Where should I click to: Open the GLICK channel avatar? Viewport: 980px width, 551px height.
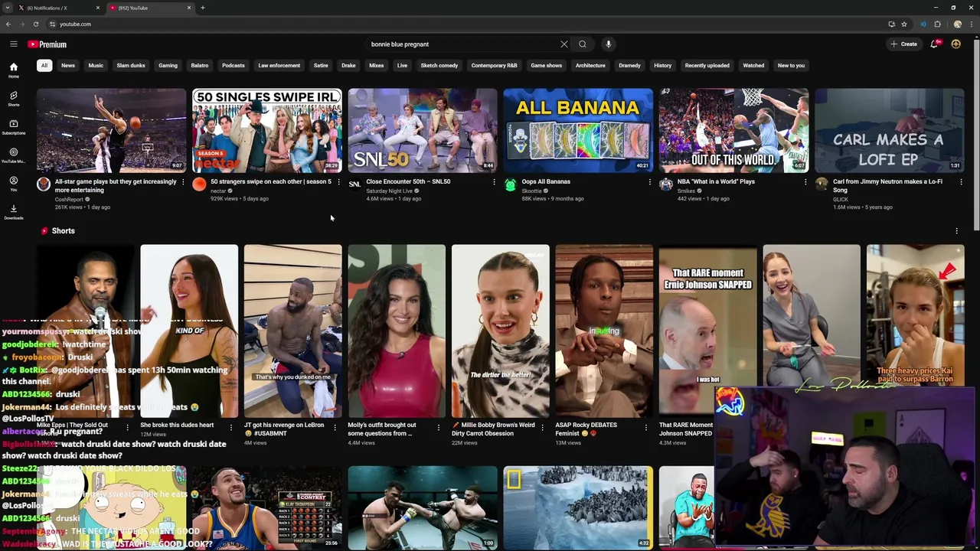(822, 184)
